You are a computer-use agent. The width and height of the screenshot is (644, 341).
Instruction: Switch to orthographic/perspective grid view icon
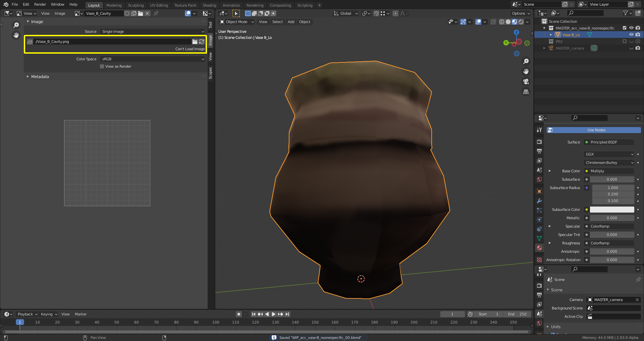click(526, 92)
